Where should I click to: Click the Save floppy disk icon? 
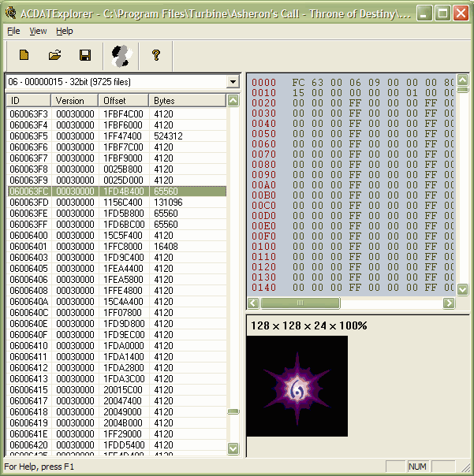(85, 55)
